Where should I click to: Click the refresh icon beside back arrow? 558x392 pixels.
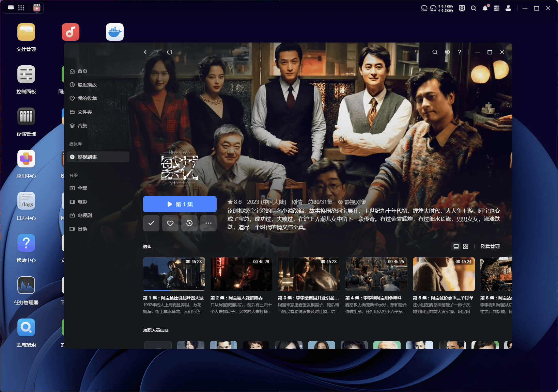(x=169, y=52)
